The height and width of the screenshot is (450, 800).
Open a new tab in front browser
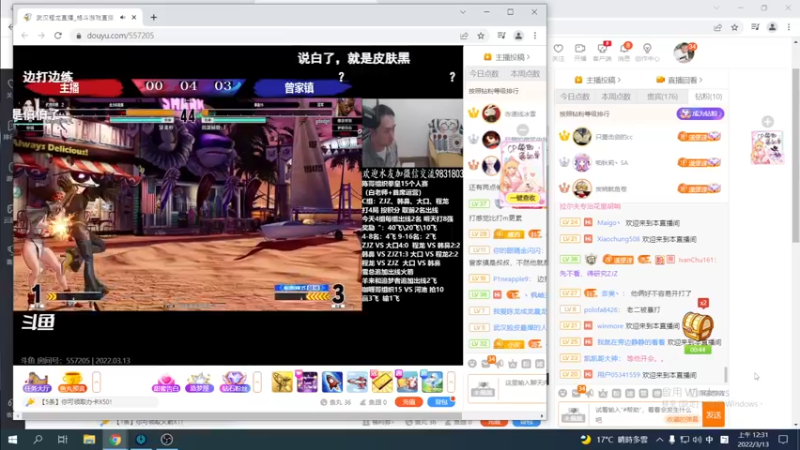click(x=154, y=17)
